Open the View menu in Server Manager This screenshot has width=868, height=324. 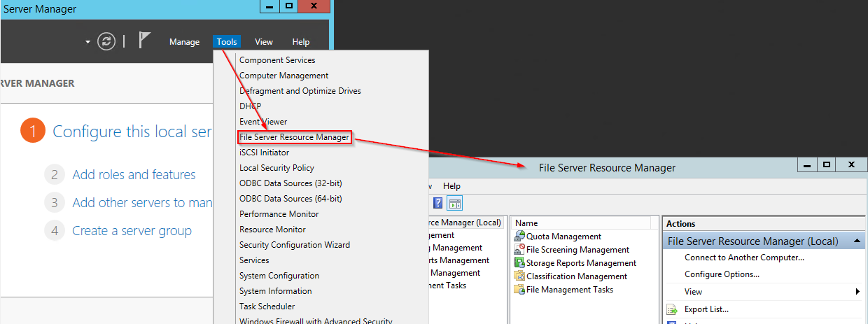coord(264,42)
